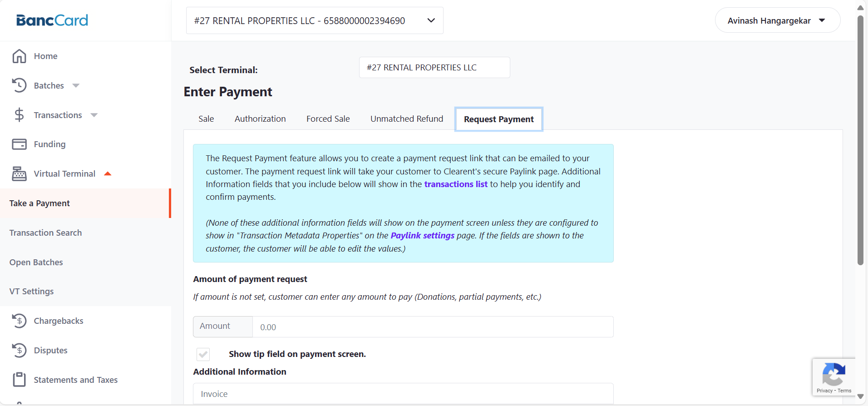Toggle the show tip field checkbox
Screen dimensions: 868x406
coord(203,354)
